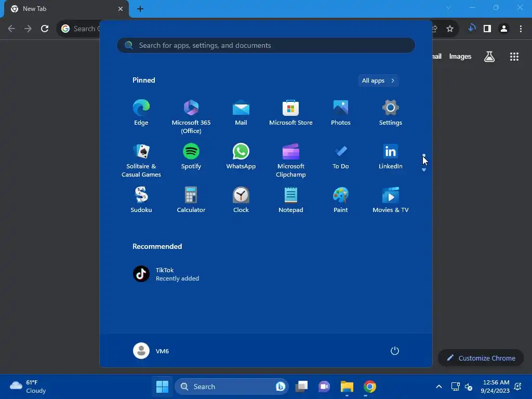Image resolution: width=532 pixels, height=399 pixels.
Task: Open Notepad from pinned apps
Action: (291, 200)
